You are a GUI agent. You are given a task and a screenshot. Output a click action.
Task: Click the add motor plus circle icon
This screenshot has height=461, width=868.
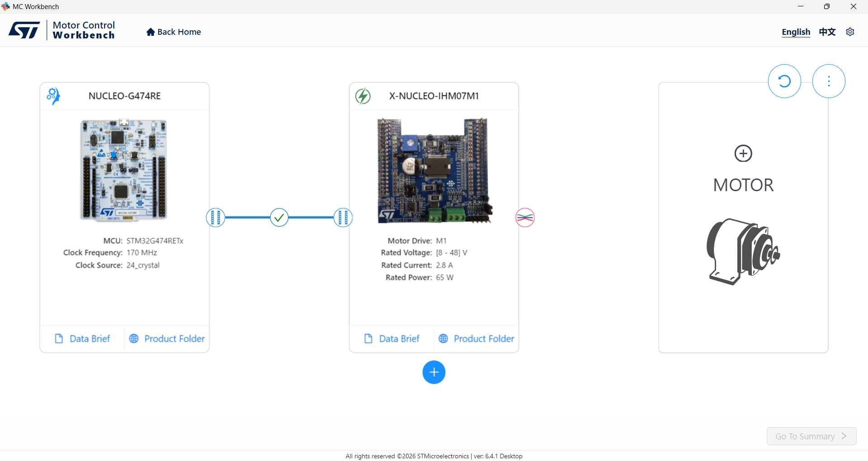pyautogui.click(x=743, y=154)
